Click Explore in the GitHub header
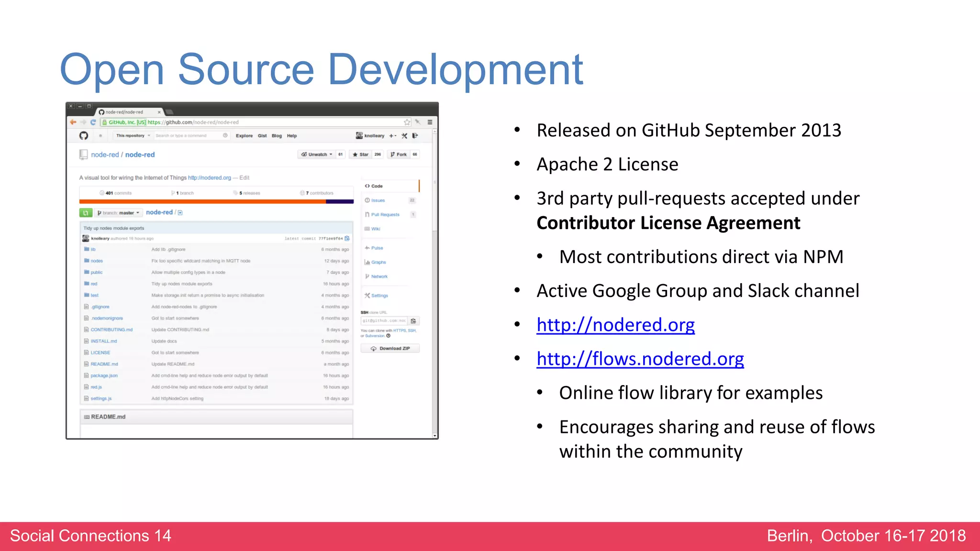The image size is (980, 551). [x=244, y=136]
